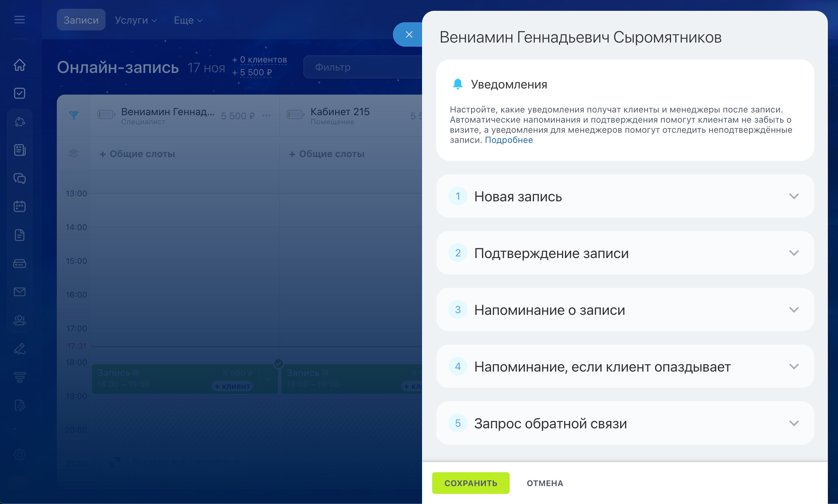Open the home icon in sidebar
This screenshot has width=838, height=504.
[x=19, y=65]
